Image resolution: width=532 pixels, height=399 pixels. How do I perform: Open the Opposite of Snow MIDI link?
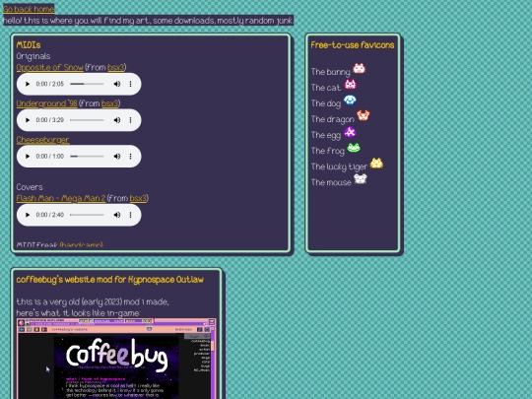point(50,67)
